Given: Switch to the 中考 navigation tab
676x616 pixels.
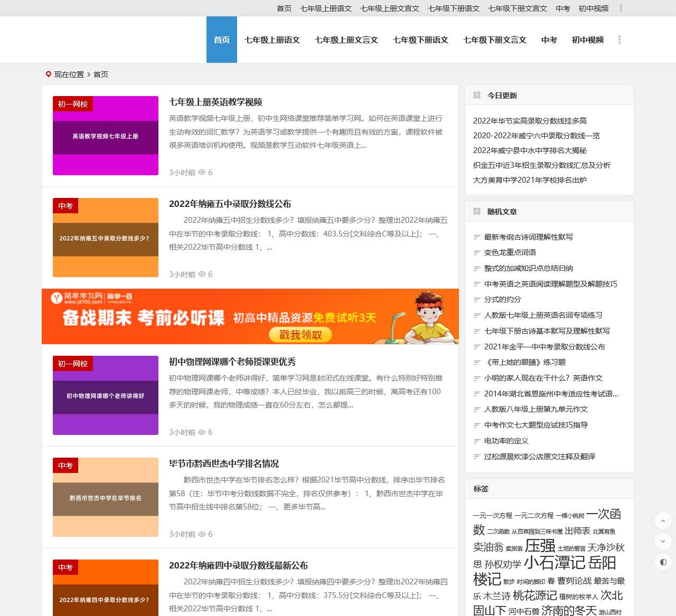Looking at the screenshot, I should pyautogui.click(x=548, y=40).
